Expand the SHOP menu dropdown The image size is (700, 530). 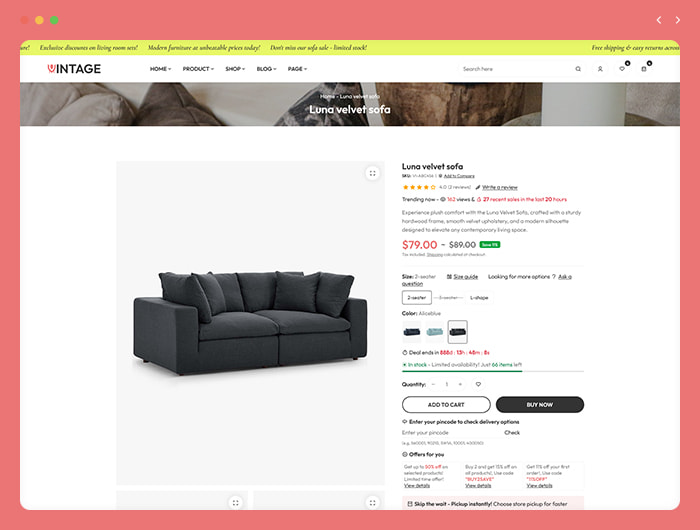[235, 69]
